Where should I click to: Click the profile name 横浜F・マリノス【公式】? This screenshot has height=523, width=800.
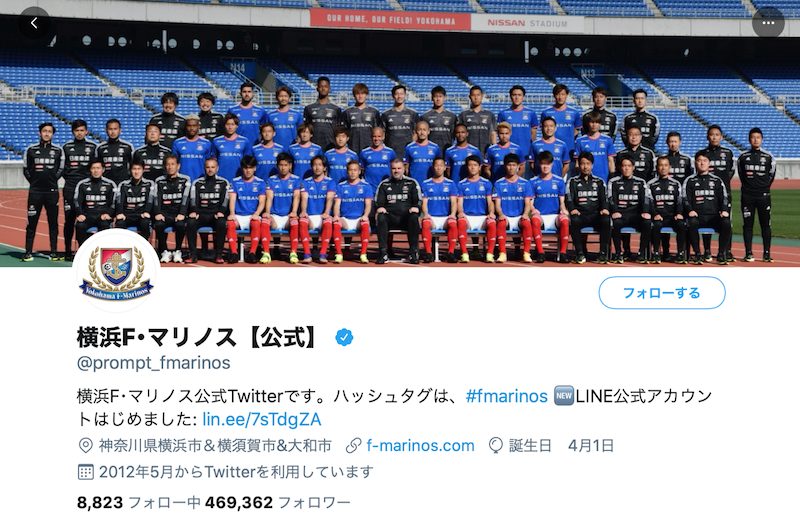click(x=199, y=337)
